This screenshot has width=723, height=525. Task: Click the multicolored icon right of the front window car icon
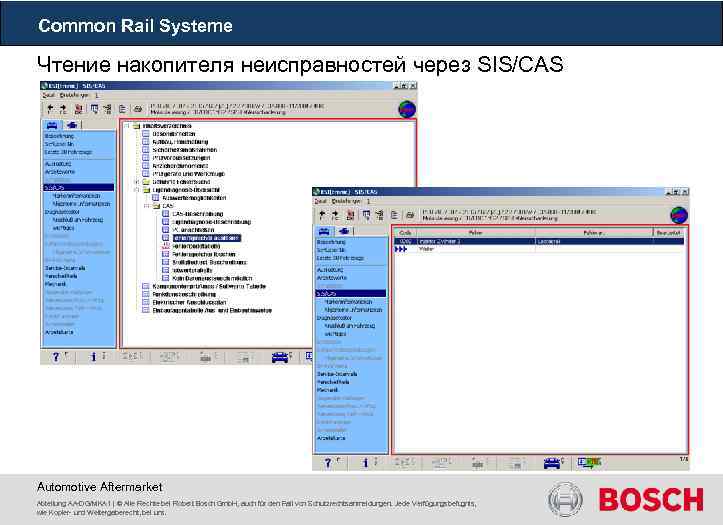tap(589, 462)
